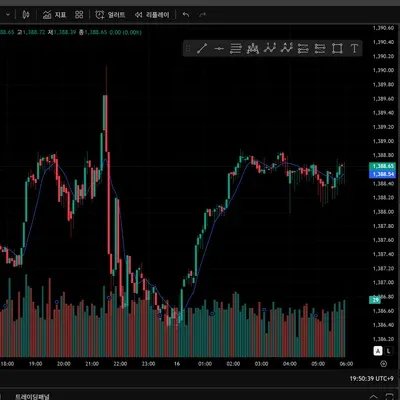The width and height of the screenshot is (400, 400).
Task: Toggle log scale with the L button
Action: (388, 351)
